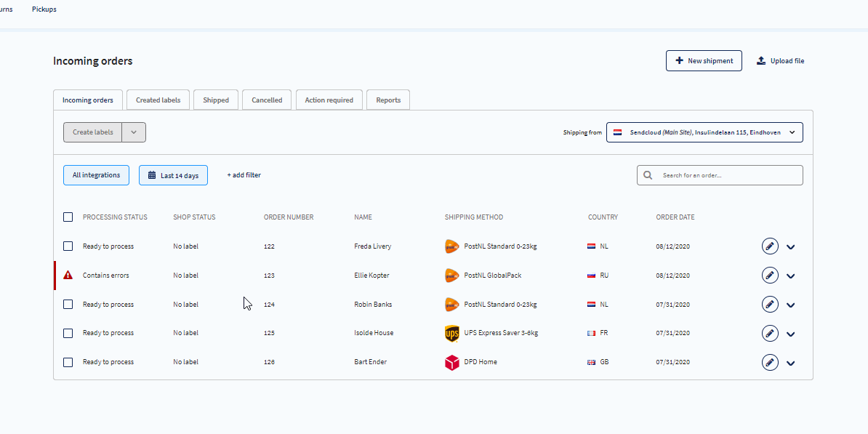Click the RU flag icon
This screenshot has width=868, height=434.
click(x=591, y=275)
